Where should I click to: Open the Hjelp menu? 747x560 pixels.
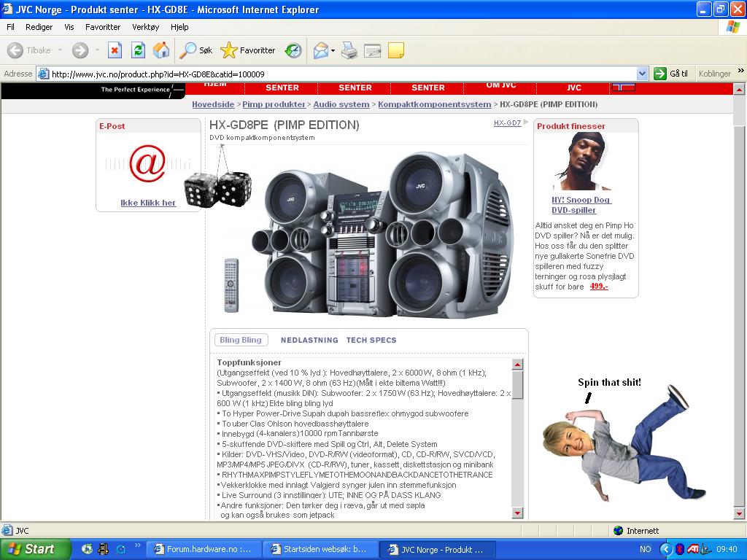click(x=179, y=27)
